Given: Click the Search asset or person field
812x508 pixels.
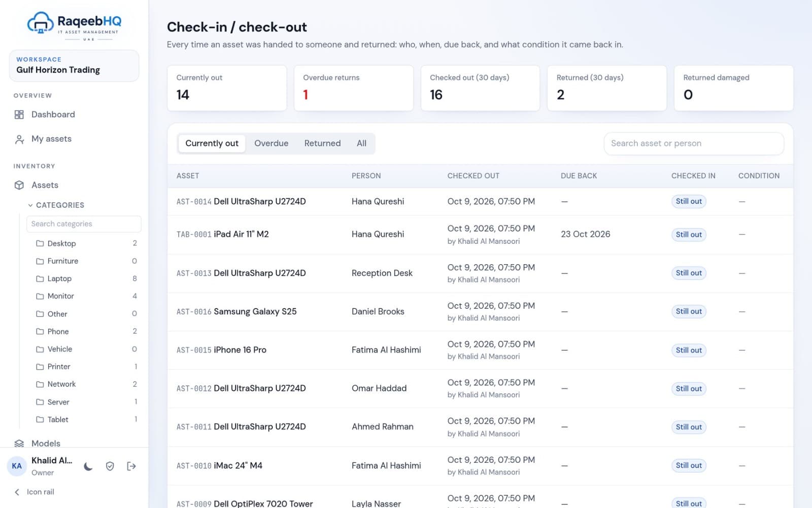Looking at the screenshot, I should (x=693, y=144).
